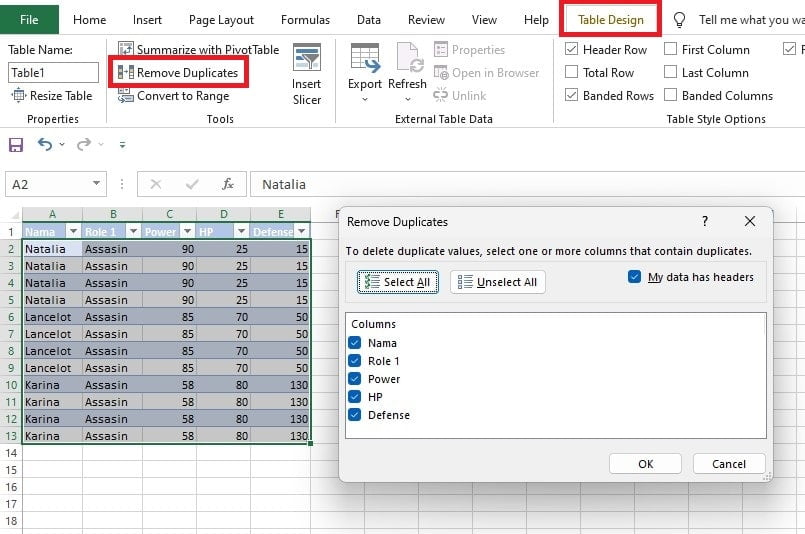Click Remove Duplicates in Tools group
This screenshot has height=534, width=805.
tap(178, 72)
